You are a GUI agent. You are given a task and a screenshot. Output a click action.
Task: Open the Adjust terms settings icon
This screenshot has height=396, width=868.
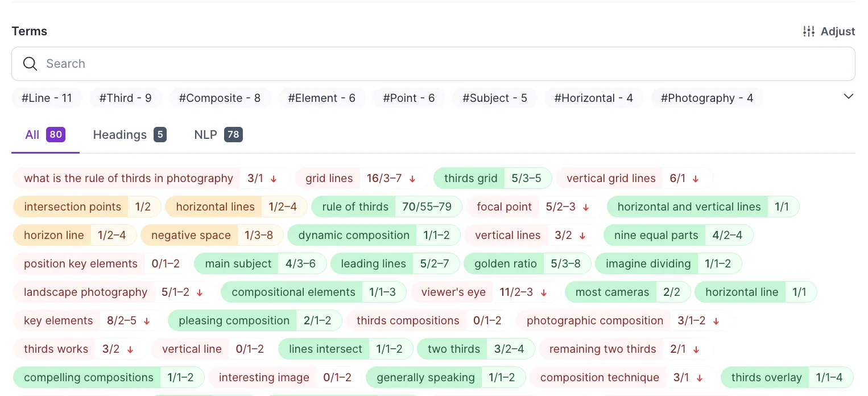[809, 31]
